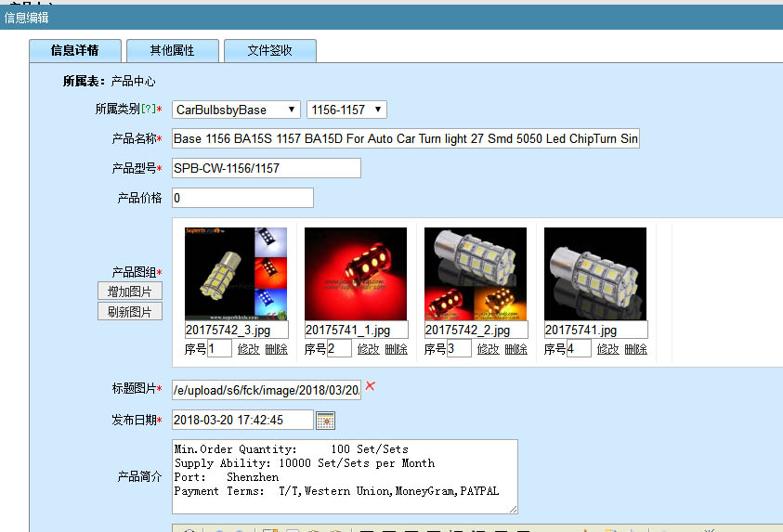This screenshot has height=532, width=783.
Task: Click 删除 link for 20175742_2.jpg
Action: [515, 349]
